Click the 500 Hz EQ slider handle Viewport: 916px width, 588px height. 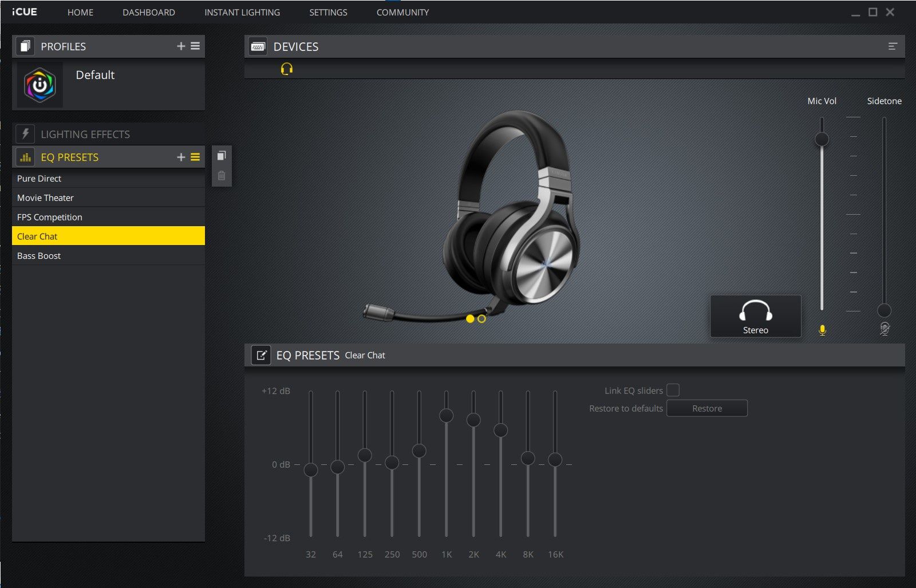tap(419, 451)
